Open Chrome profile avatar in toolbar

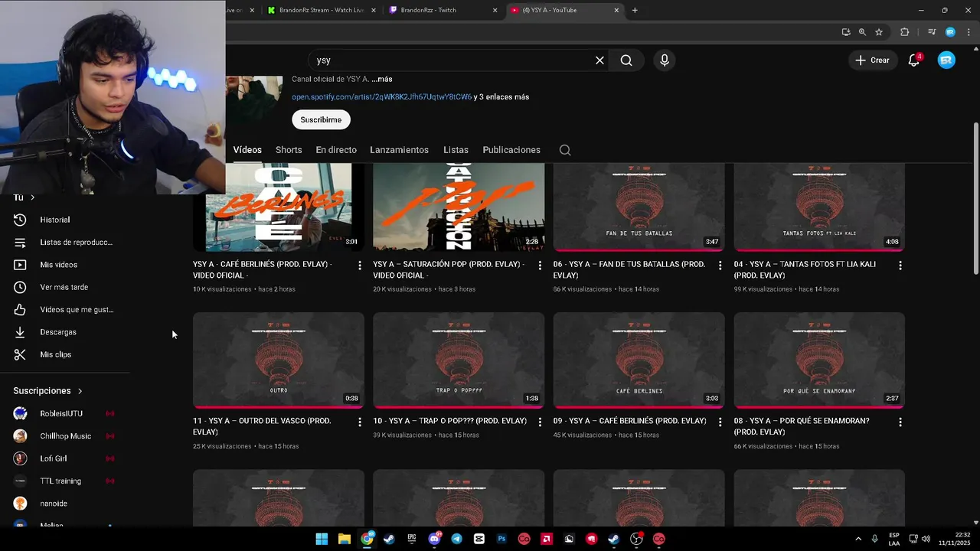point(950,32)
